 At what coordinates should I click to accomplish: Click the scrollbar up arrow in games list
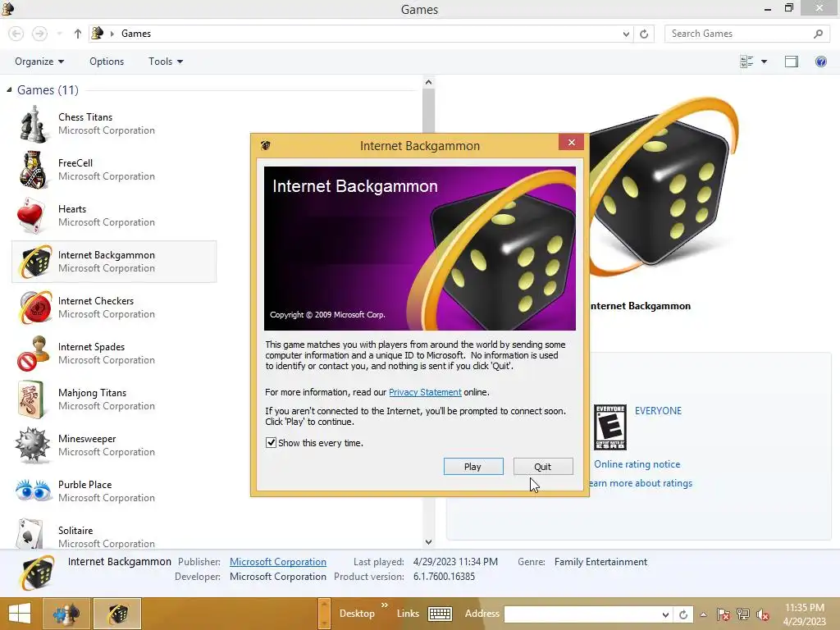pyautogui.click(x=428, y=83)
